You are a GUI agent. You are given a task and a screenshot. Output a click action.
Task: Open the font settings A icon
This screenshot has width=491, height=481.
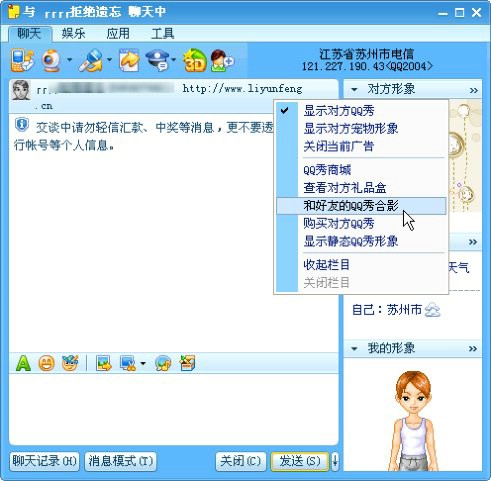[23, 363]
